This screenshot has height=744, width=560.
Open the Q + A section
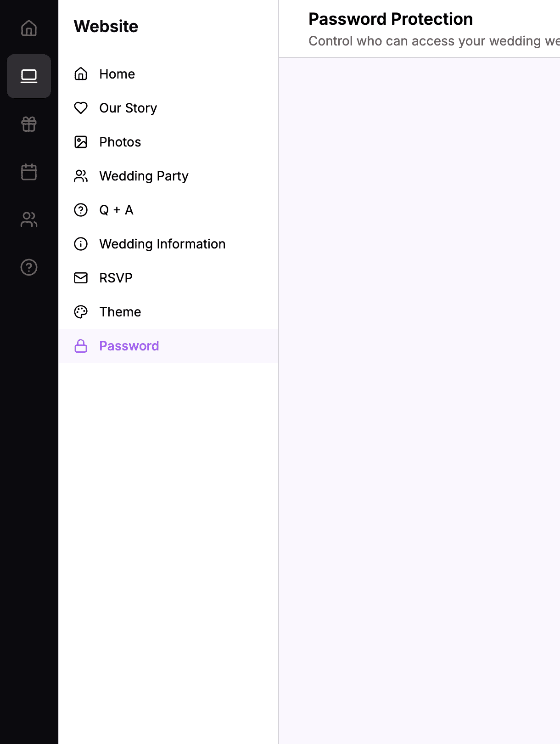coord(116,210)
